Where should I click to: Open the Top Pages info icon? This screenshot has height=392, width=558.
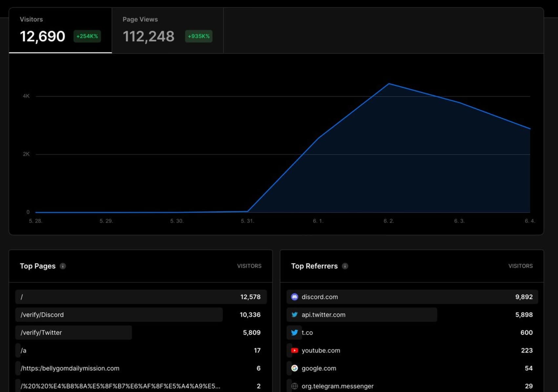[x=63, y=266]
